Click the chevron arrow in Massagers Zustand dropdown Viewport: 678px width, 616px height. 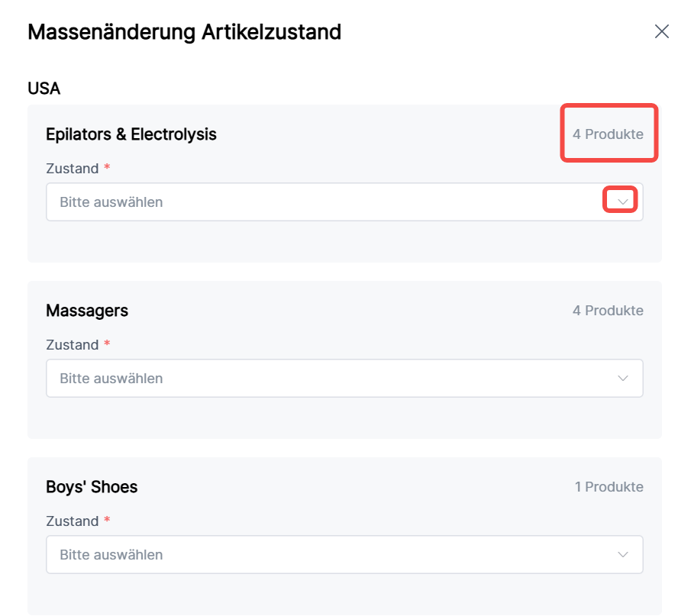[x=623, y=379]
